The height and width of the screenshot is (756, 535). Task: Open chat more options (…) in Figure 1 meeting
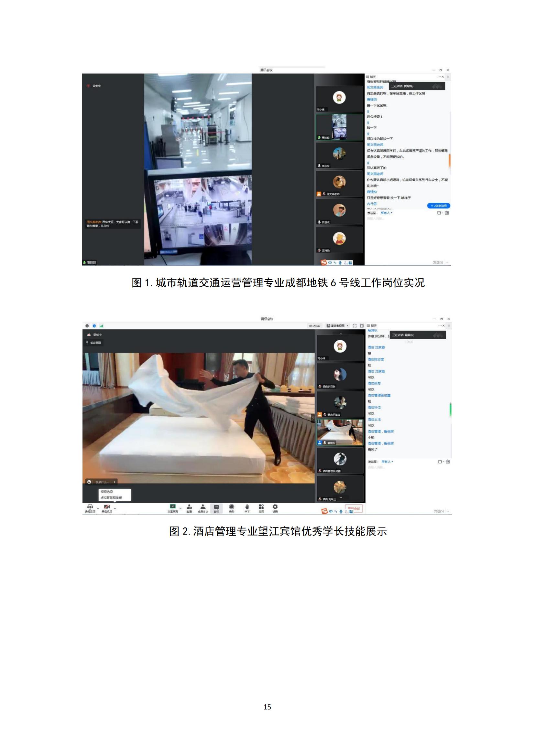(439, 76)
